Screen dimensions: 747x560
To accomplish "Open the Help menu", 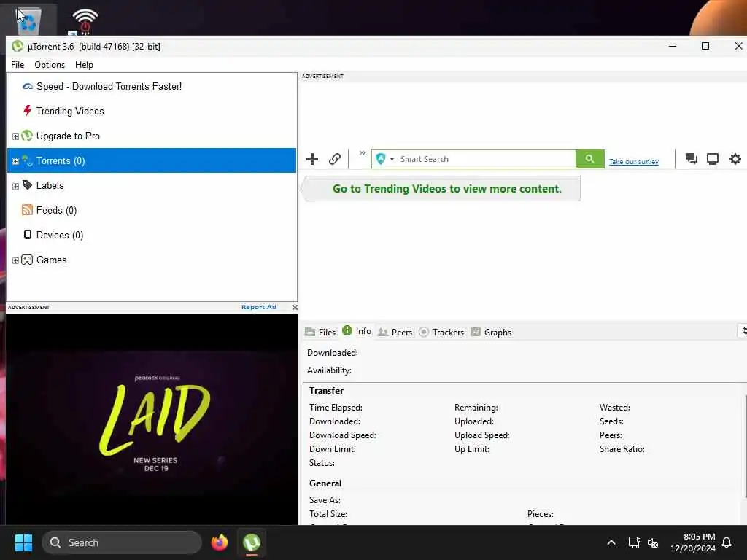I will pyautogui.click(x=85, y=65).
